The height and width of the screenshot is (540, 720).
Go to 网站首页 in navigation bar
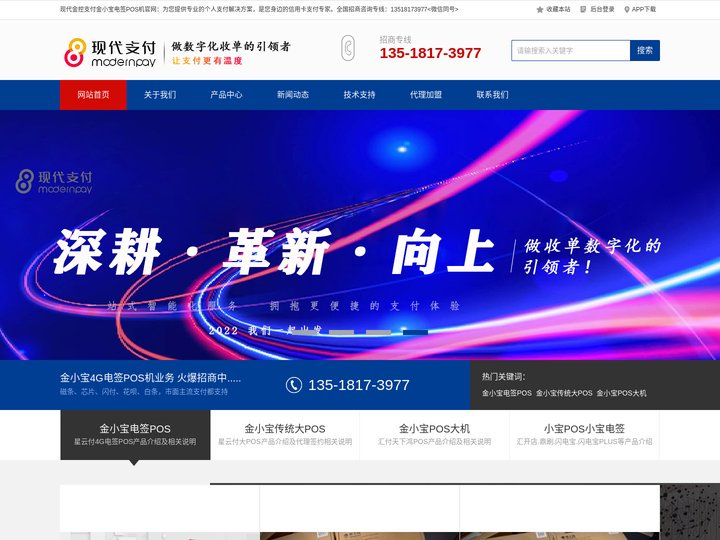click(x=93, y=95)
